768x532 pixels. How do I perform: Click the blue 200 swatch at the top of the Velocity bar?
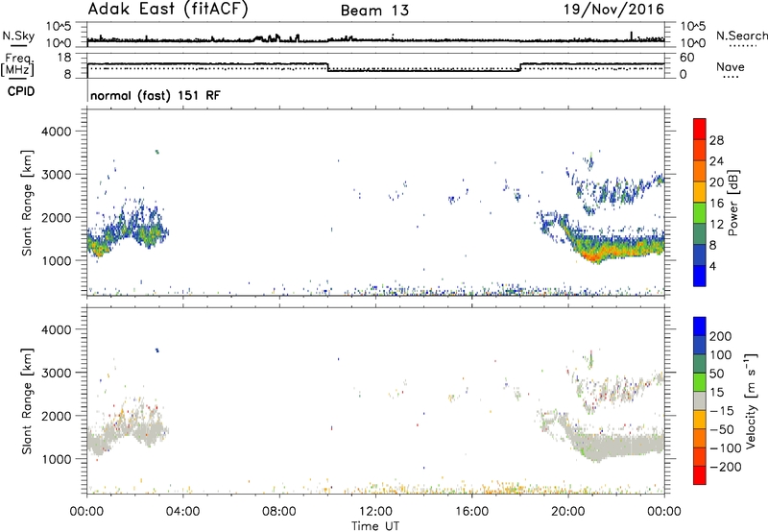tap(700, 326)
